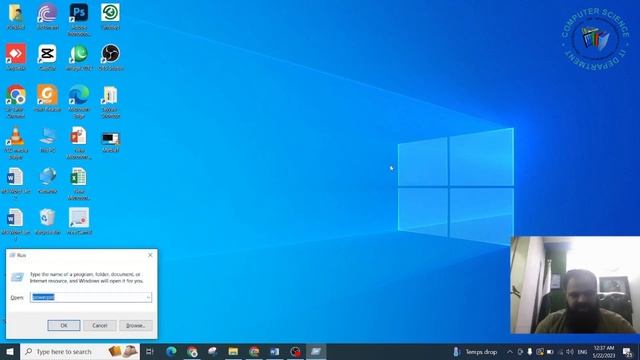Switch to Word on the taskbar
Image resolution: width=640 pixels, height=360 pixels.
coord(275,351)
